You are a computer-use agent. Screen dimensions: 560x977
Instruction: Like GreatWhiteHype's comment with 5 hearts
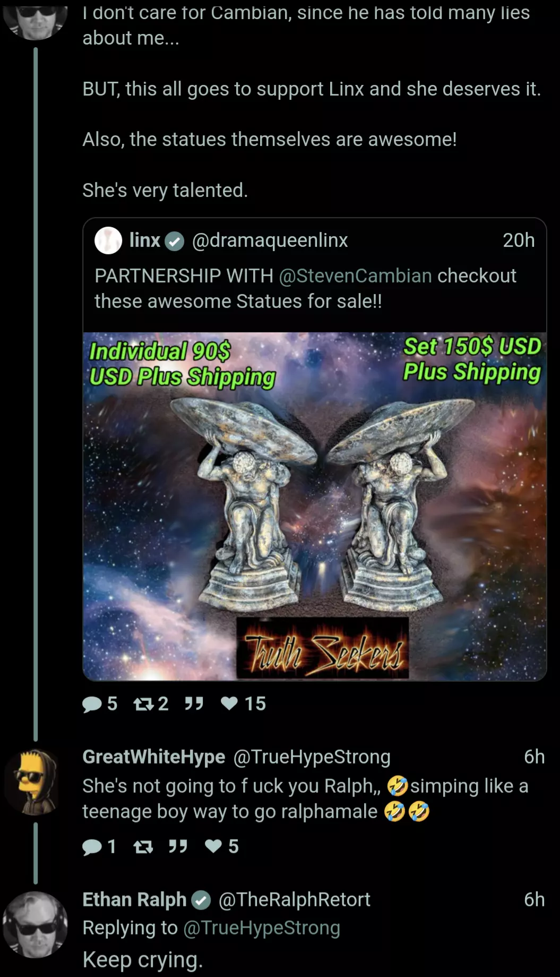[x=213, y=846]
